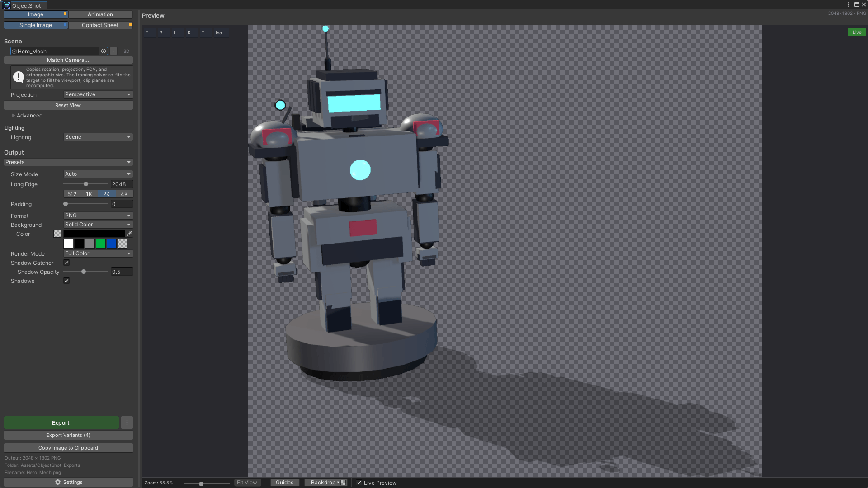Click the Zoom slider handle

pos(201,483)
